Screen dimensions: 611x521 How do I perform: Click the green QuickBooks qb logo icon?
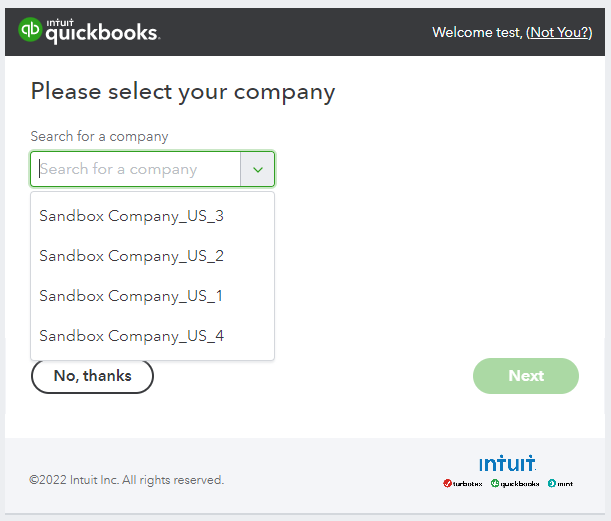point(30,31)
